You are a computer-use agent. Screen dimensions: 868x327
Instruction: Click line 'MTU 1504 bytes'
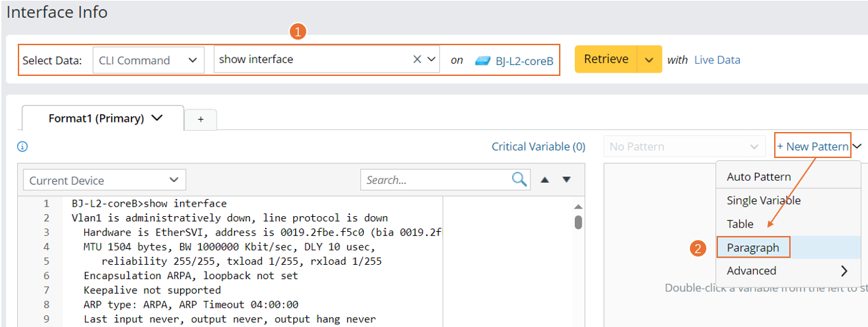[x=230, y=246]
